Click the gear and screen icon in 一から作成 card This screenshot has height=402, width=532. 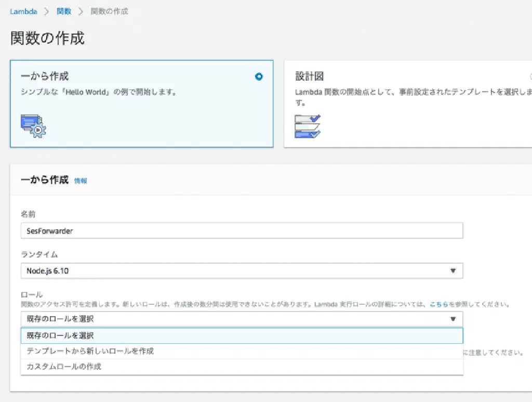[x=33, y=125]
